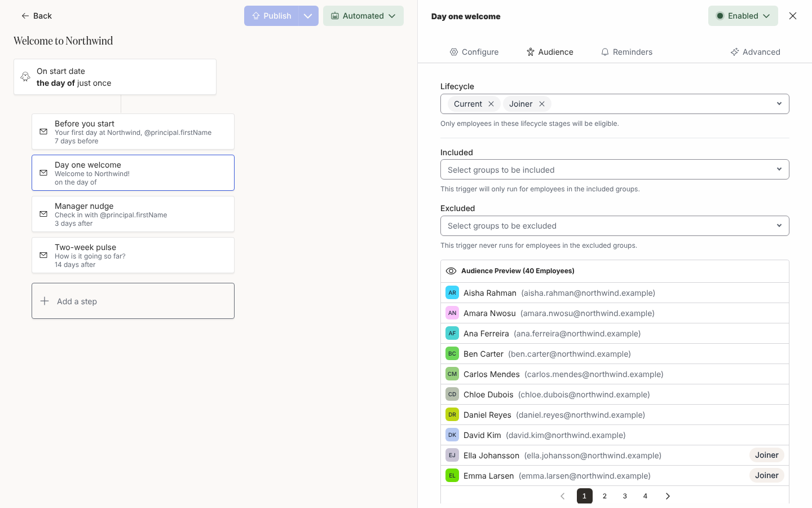This screenshot has height=508, width=812.
Task: Select the Two-week pulse step card
Action: (x=133, y=255)
